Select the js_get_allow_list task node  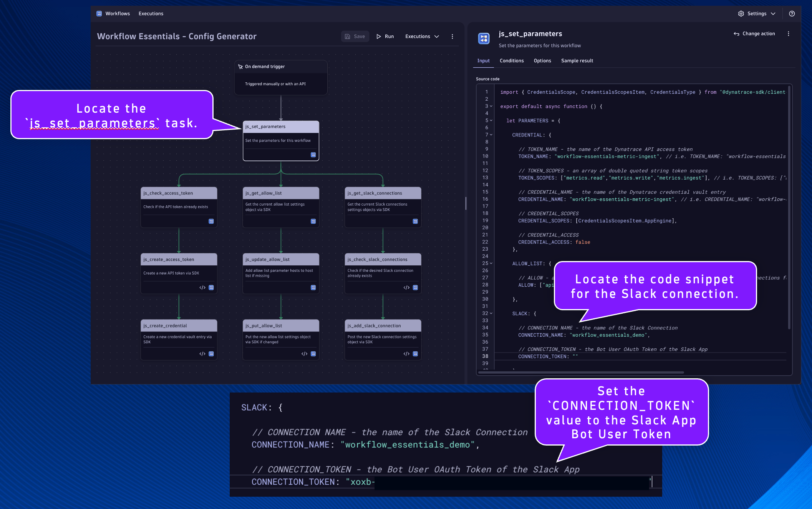click(281, 207)
